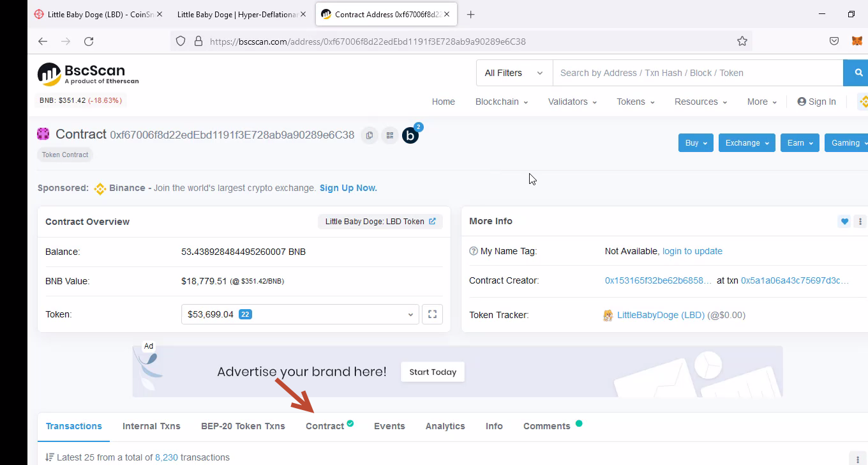868x465 pixels.
Task: Click the Start Today ad button
Action: click(x=433, y=372)
